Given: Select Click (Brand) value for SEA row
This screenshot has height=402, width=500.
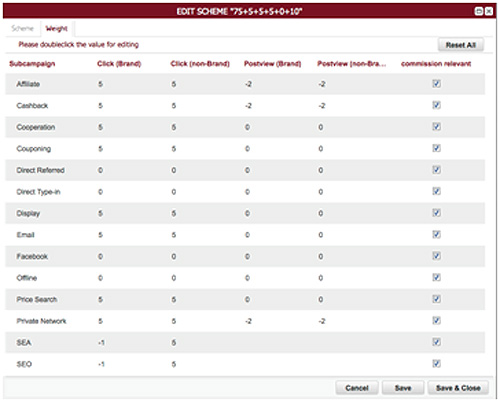Looking at the screenshot, I should 101,343.
